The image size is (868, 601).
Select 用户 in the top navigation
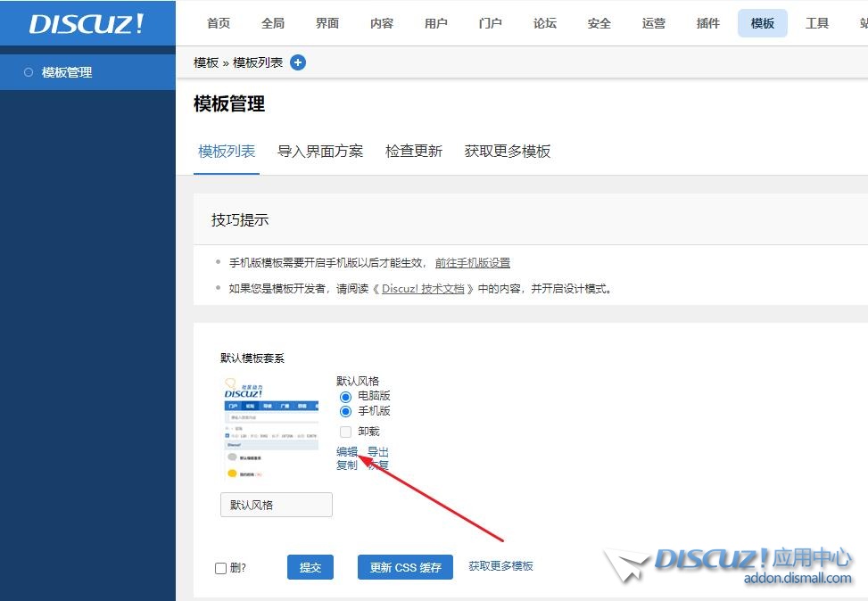pos(436,24)
